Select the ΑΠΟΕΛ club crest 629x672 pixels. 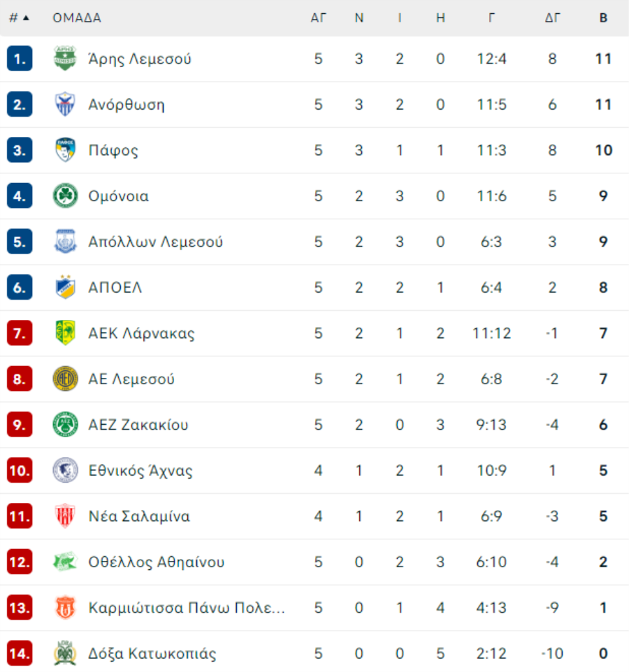65,286
